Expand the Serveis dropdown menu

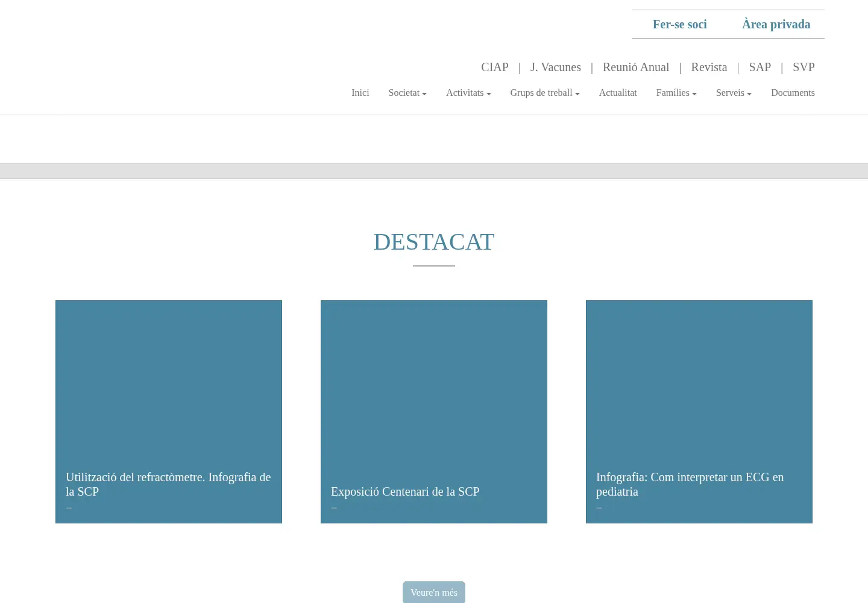[x=734, y=92]
